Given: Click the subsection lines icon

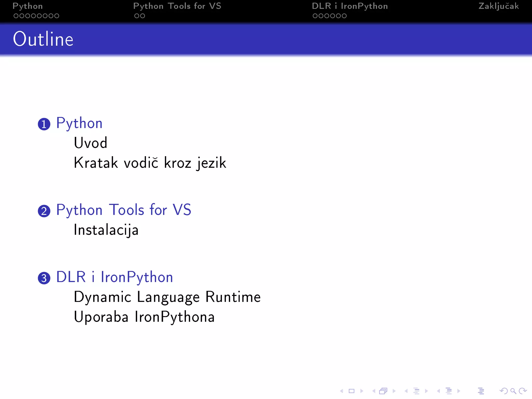Looking at the screenshot, I should pyautogui.click(x=416, y=391).
